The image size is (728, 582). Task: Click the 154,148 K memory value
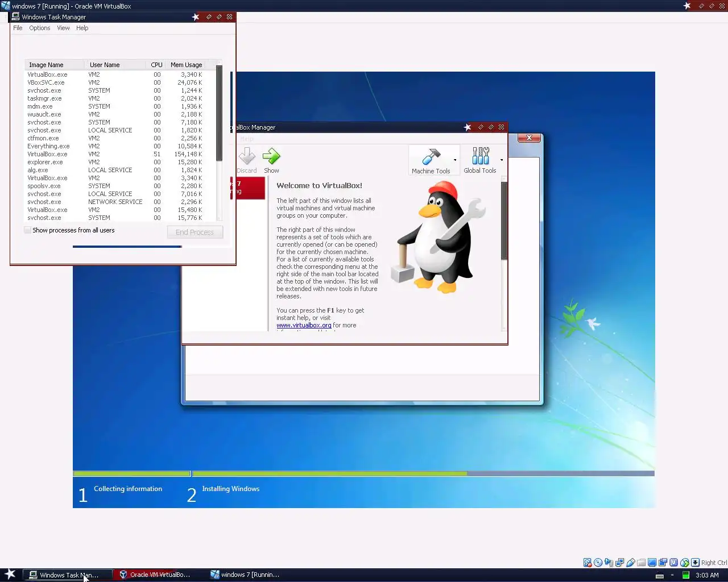(188, 154)
